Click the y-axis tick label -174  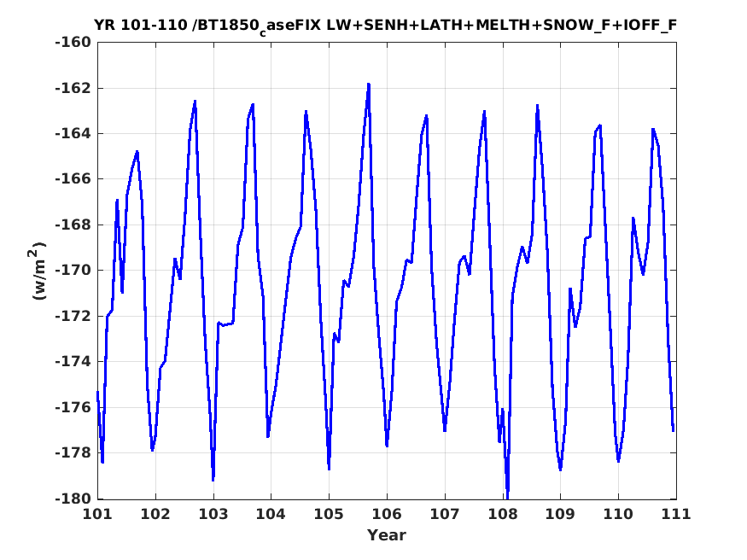[73, 361]
